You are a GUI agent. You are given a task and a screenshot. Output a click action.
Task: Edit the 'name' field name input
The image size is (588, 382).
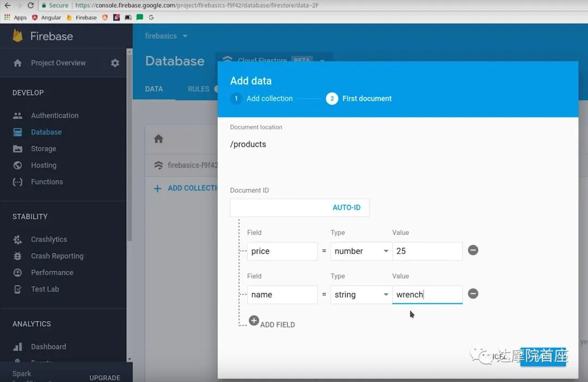(282, 294)
